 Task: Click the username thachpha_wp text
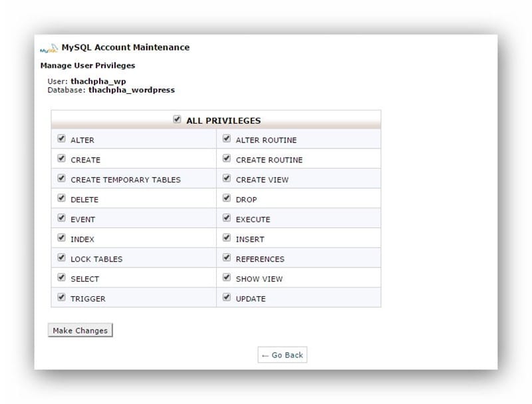(98, 81)
